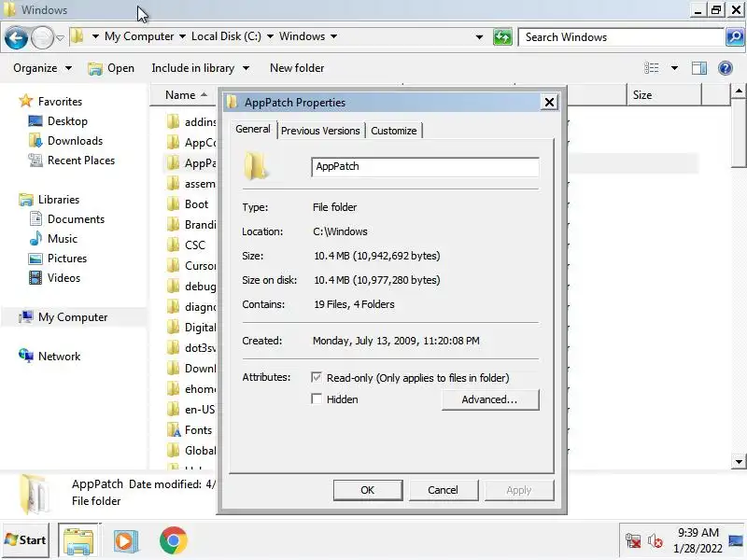Click the Advanced... attributes button
747x560 pixels.
coord(490,399)
